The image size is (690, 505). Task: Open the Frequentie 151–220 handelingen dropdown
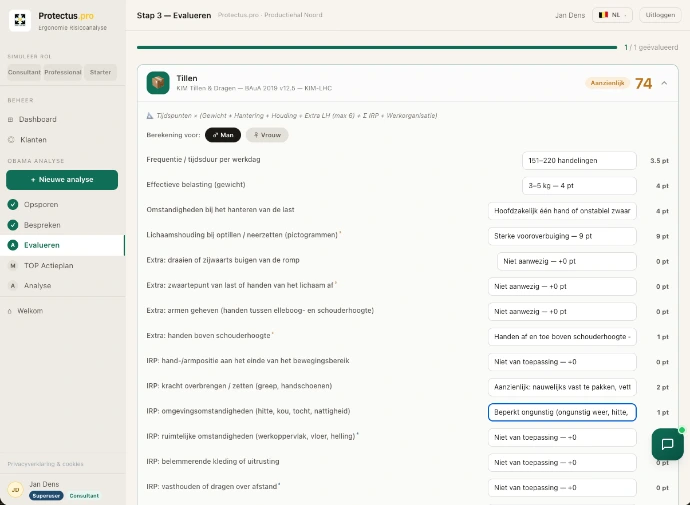coord(579,161)
